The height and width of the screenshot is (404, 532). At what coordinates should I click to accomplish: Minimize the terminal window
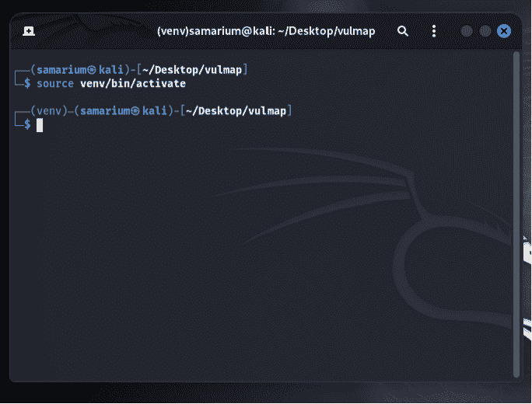click(467, 31)
